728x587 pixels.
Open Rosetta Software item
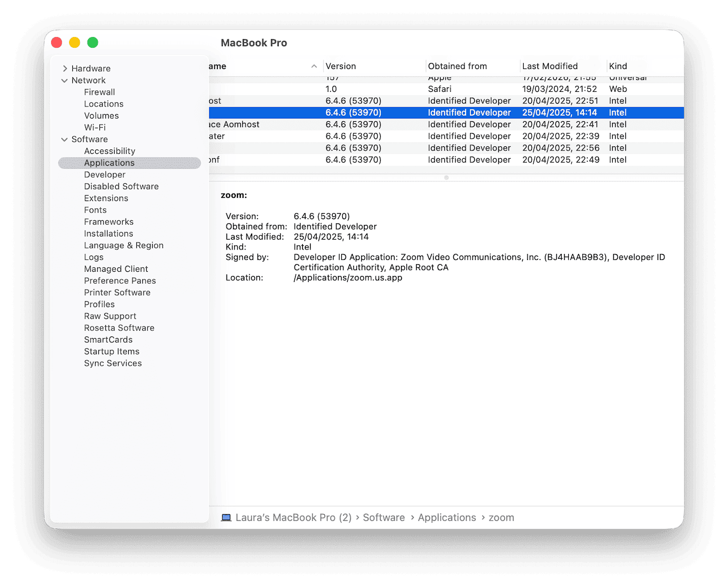120,328
